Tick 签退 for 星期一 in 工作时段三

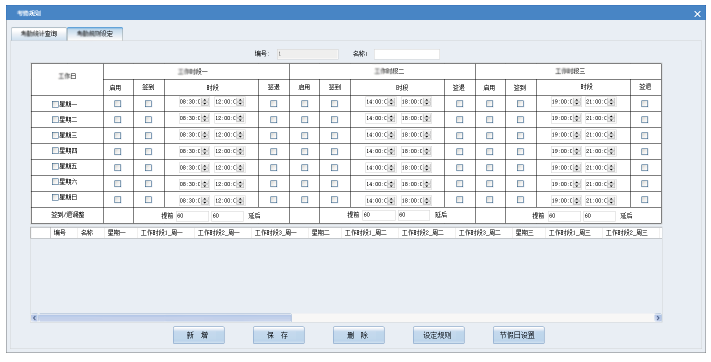click(x=644, y=103)
